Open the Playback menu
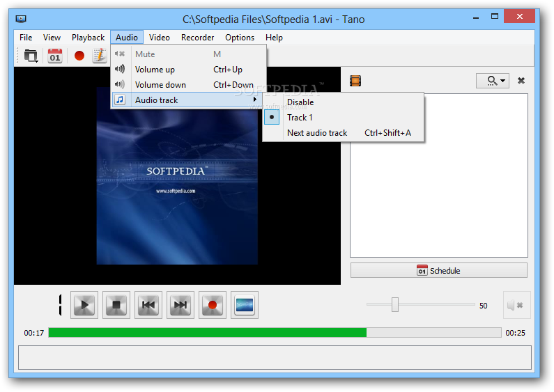Screen dimensions: 554x392 point(88,38)
